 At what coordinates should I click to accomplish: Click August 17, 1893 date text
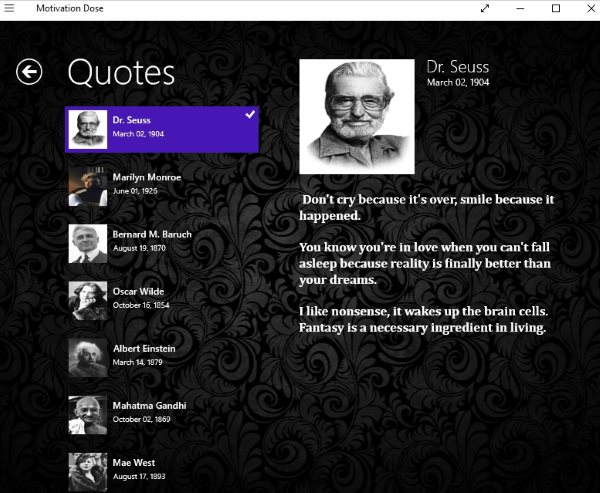139,476
